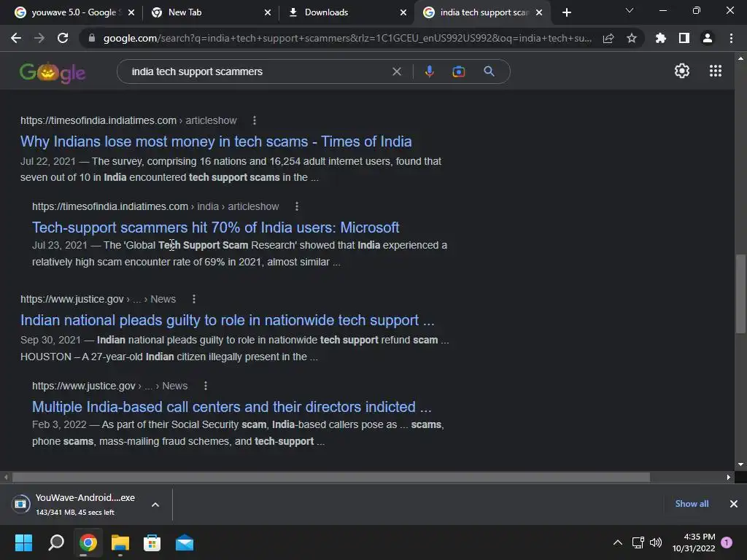Bookmark this page with the star
Image resolution: width=747 pixels, height=560 pixels.
(632, 38)
